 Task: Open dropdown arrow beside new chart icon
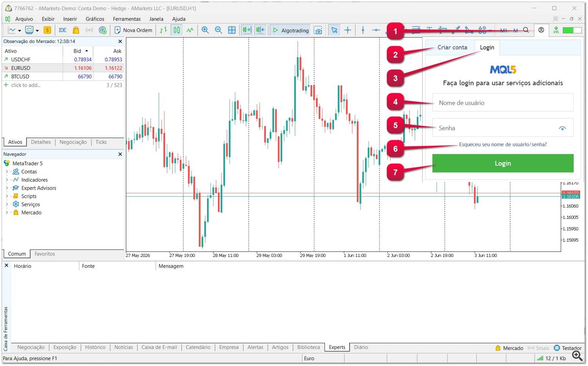pyautogui.click(x=19, y=31)
